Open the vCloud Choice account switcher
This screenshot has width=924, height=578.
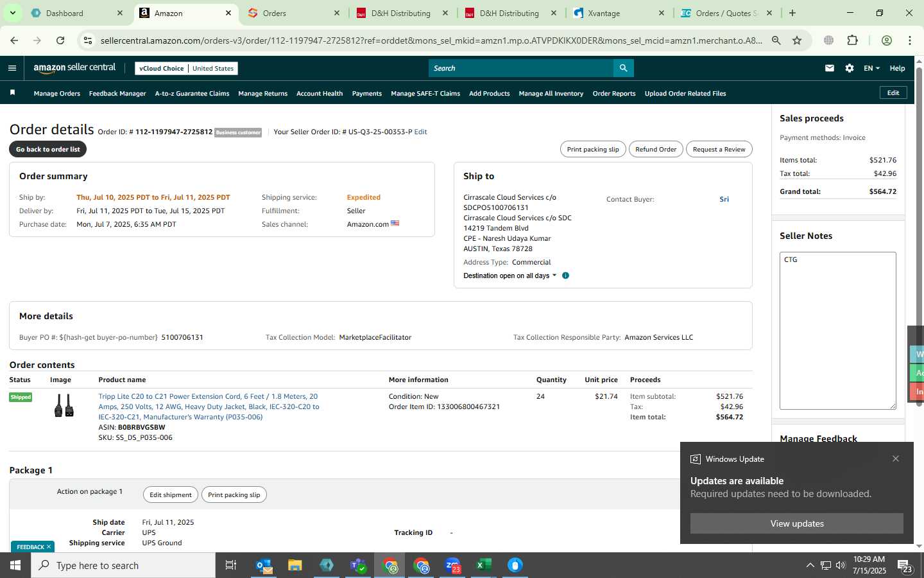pos(186,68)
